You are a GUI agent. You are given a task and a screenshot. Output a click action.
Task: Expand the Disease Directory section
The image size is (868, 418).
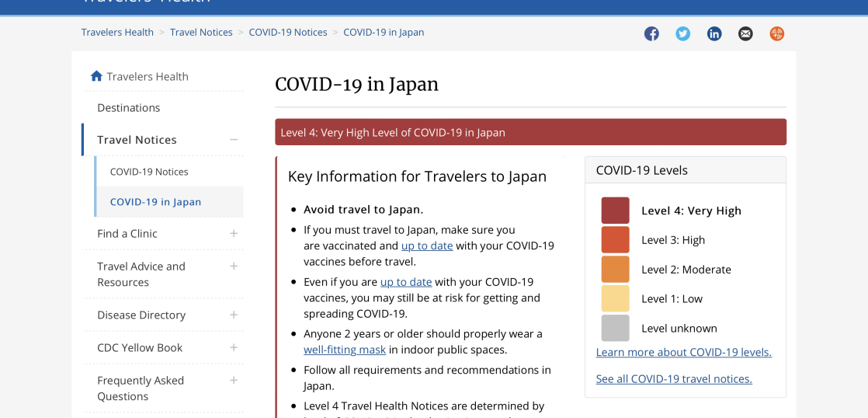[234, 315]
